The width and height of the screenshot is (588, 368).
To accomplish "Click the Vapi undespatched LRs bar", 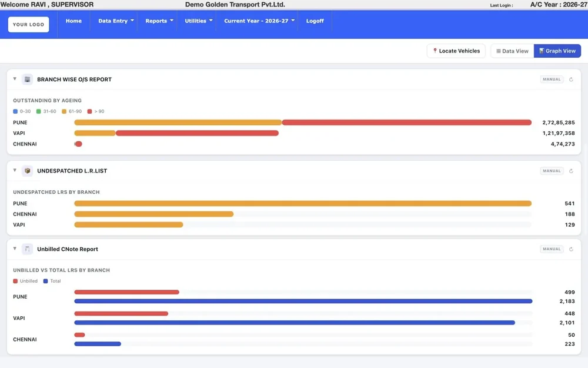I will [x=129, y=224].
